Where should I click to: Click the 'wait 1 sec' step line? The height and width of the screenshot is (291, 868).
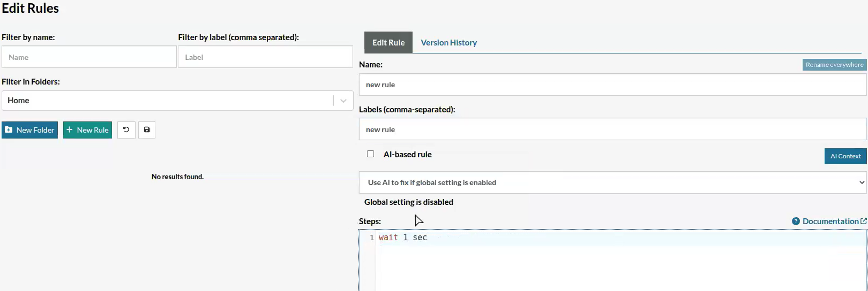pyautogui.click(x=403, y=238)
